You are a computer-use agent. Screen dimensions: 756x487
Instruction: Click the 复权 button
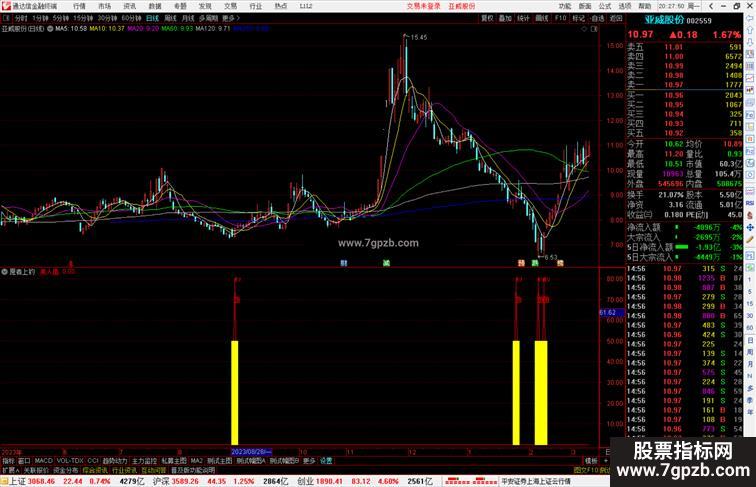[487, 18]
